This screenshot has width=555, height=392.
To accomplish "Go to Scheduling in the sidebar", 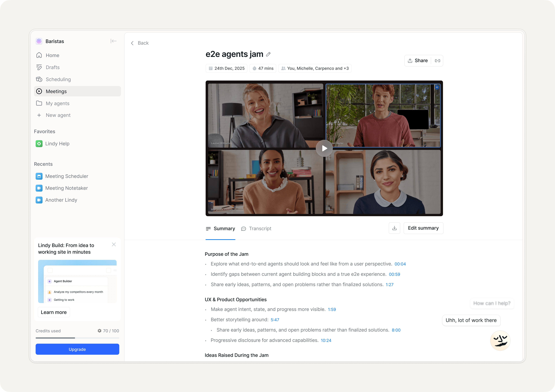I will (77, 79).
